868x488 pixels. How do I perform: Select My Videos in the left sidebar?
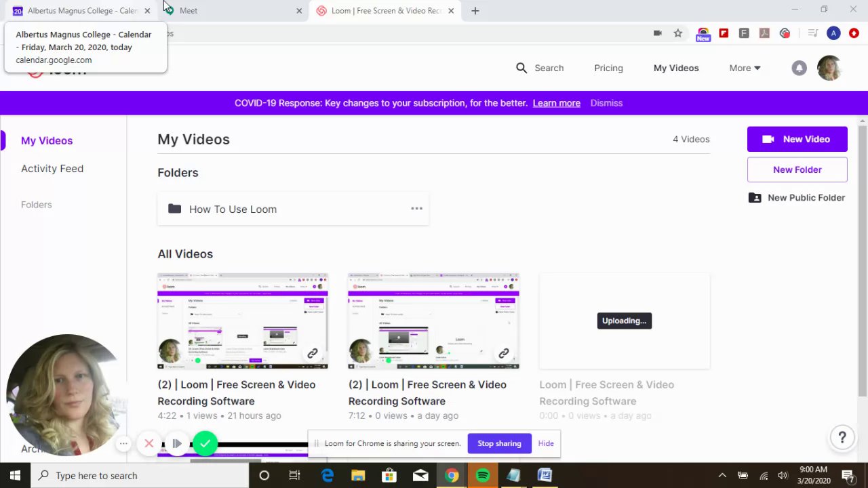[47, 140]
